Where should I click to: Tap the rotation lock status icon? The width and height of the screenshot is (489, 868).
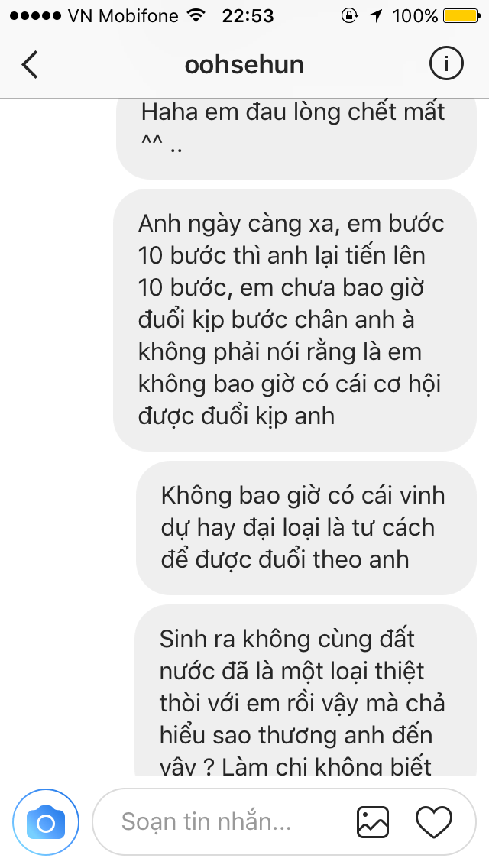pyautogui.click(x=349, y=15)
